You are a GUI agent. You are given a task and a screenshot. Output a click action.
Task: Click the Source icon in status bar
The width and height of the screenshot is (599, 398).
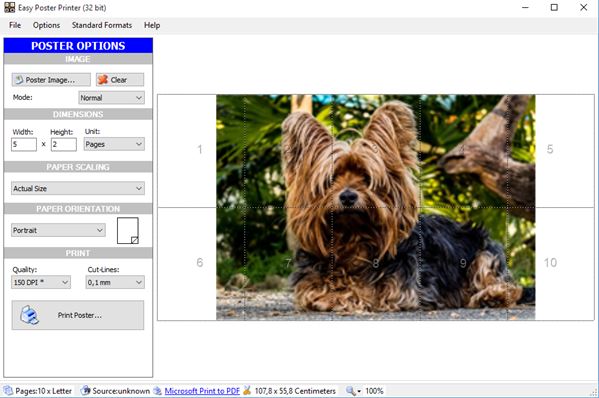(x=86, y=391)
